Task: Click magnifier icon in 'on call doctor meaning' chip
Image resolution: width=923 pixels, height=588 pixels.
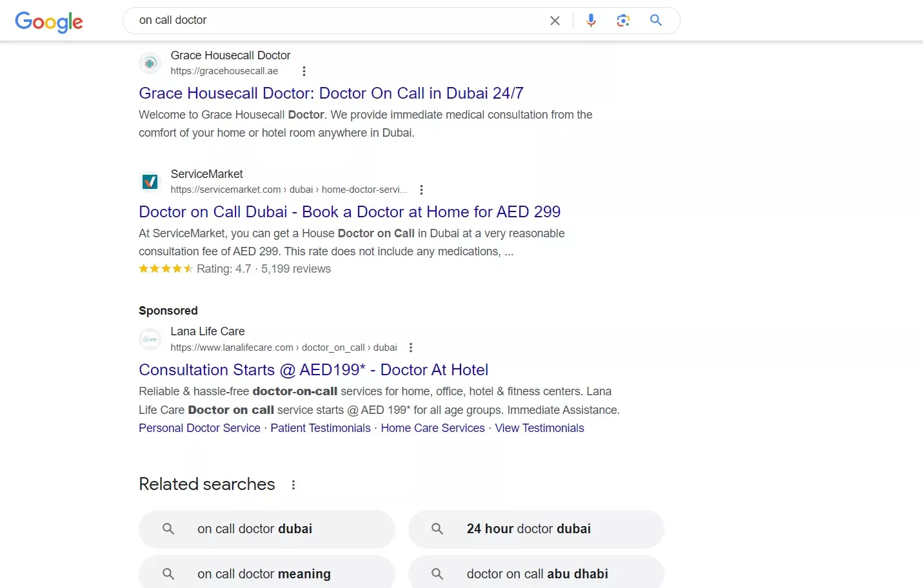Action: pyautogui.click(x=168, y=574)
